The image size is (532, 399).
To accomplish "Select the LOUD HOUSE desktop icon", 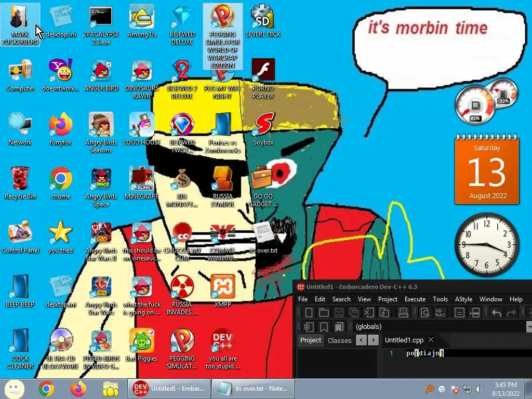I will [x=141, y=130].
